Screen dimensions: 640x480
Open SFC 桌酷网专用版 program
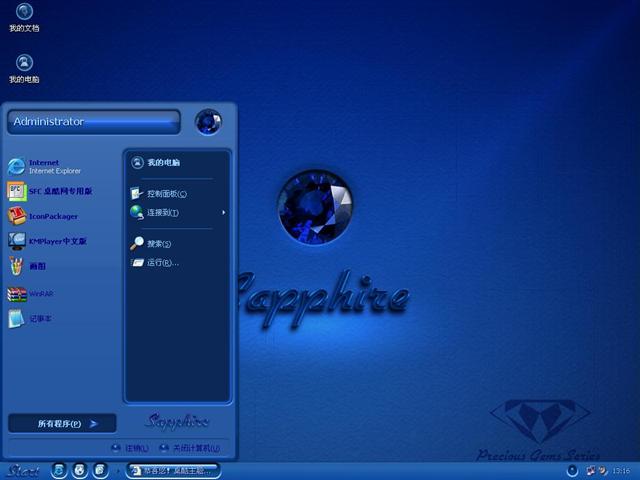pyautogui.click(x=50, y=191)
